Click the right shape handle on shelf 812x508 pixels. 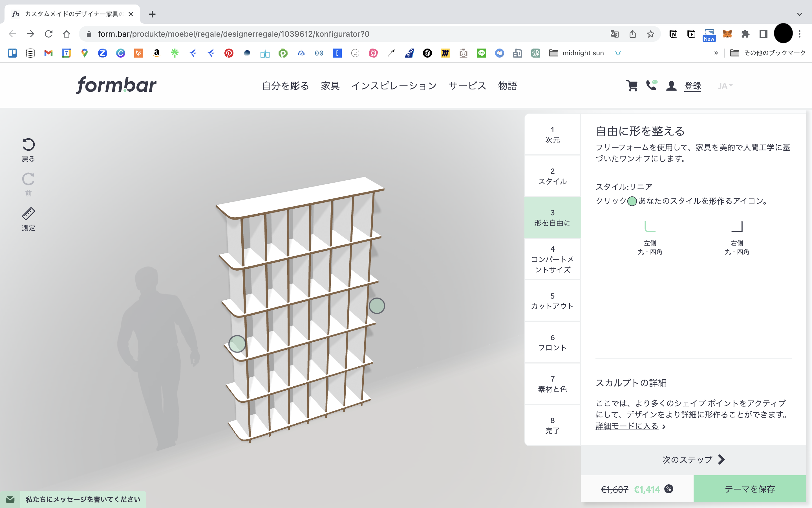coord(377,306)
